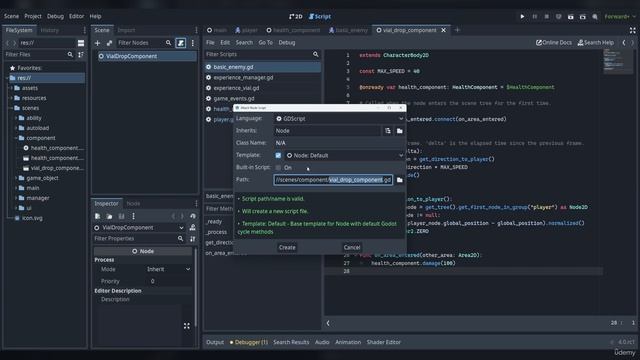This screenshot has height=360, width=640.
Task: Open the script editor File menu
Action: click(x=210, y=42)
